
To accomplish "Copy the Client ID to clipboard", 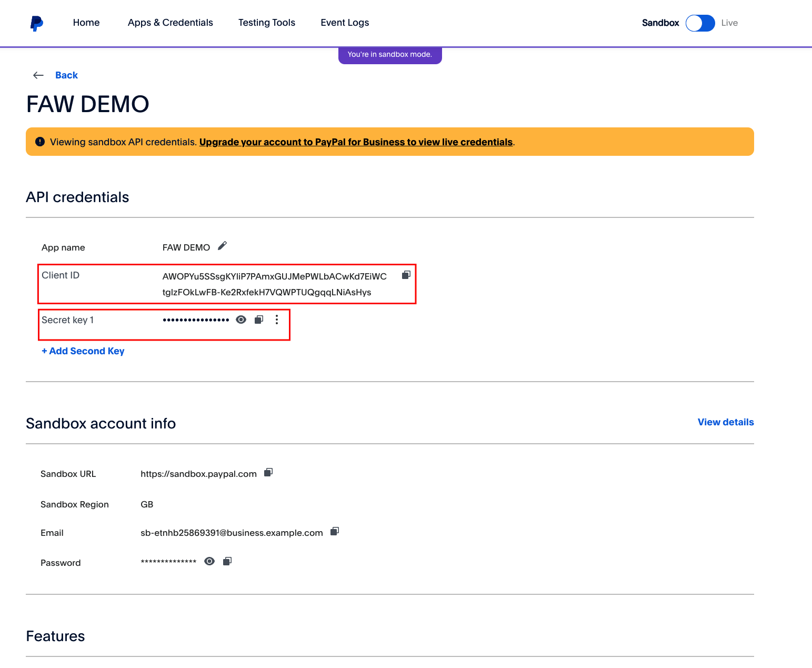I will coord(406,275).
